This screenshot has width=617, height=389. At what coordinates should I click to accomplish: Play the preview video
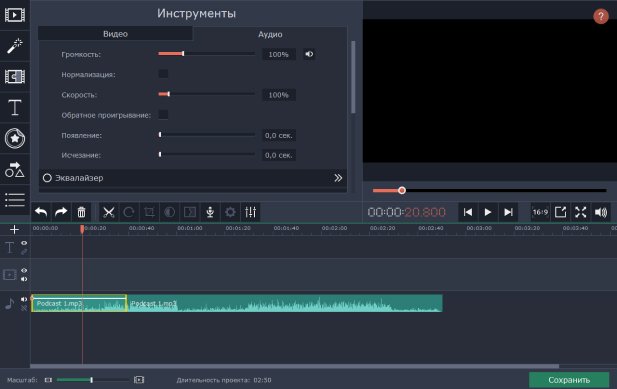[x=488, y=212]
